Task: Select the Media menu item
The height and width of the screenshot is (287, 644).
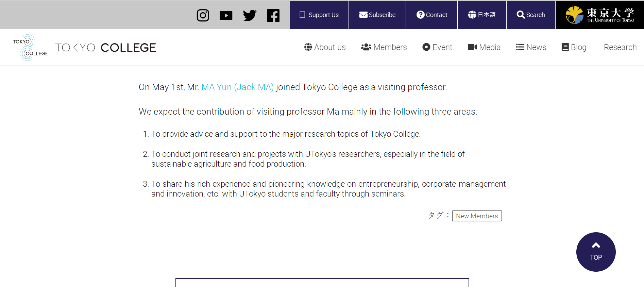Action: [x=484, y=47]
